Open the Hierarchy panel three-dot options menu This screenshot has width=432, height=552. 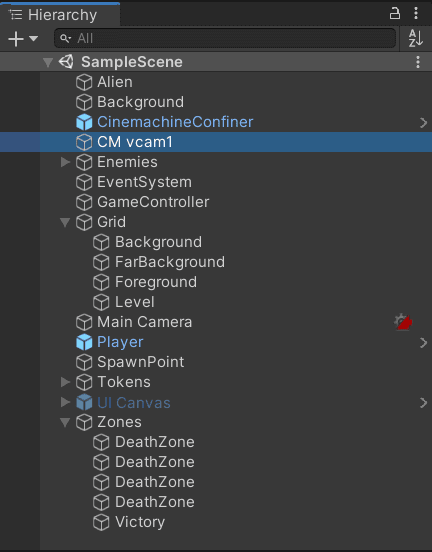click(x=416, y=14)
